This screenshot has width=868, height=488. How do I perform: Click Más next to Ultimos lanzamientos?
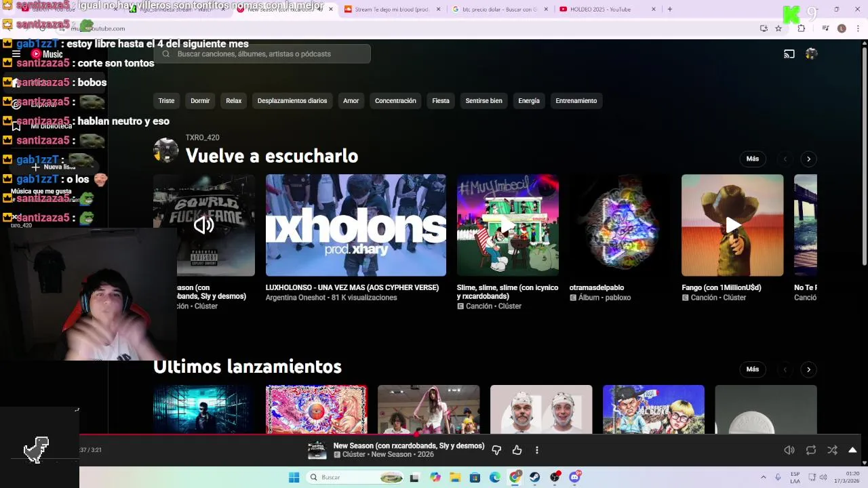(x=753, y=369)
